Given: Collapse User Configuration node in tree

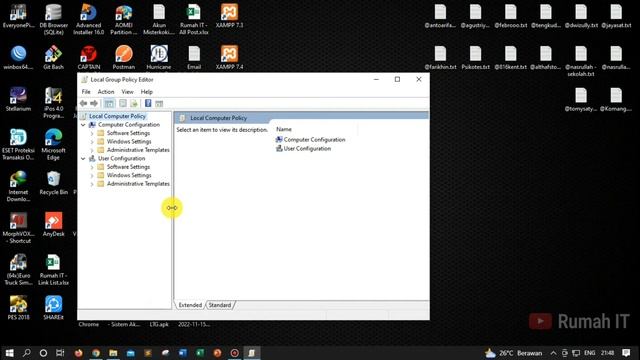Looking at the screenshot, I should tap(83, 158).
